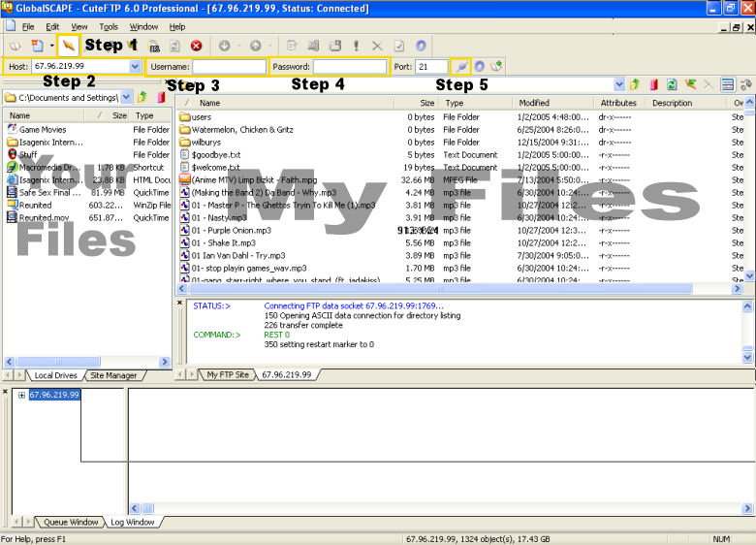Close the log pane with its small x
This screenshot has width=756, height=545.
tap(180, 303)
